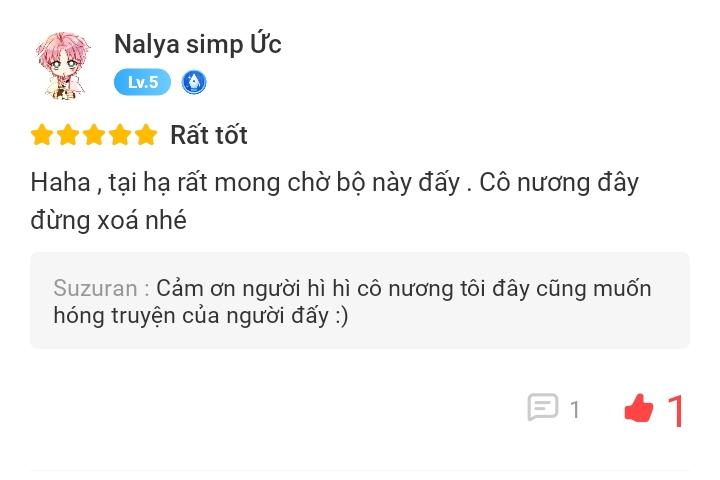
Task: Tap the Lv.5 level badge
Action: (142, 82)
